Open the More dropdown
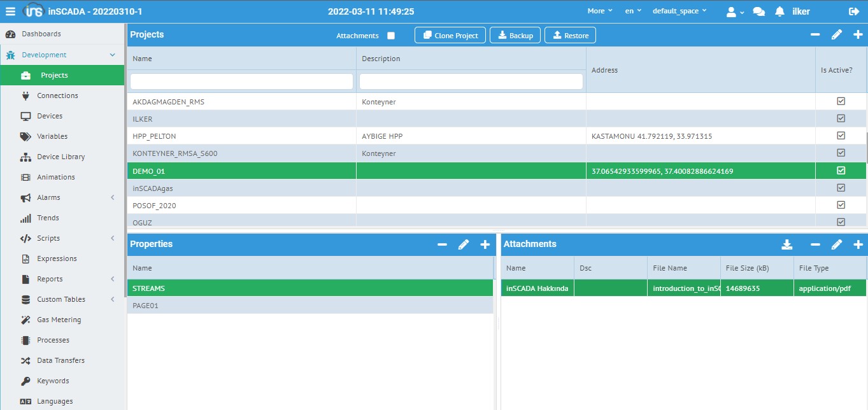868x410 pixels. tap(599, 11)
